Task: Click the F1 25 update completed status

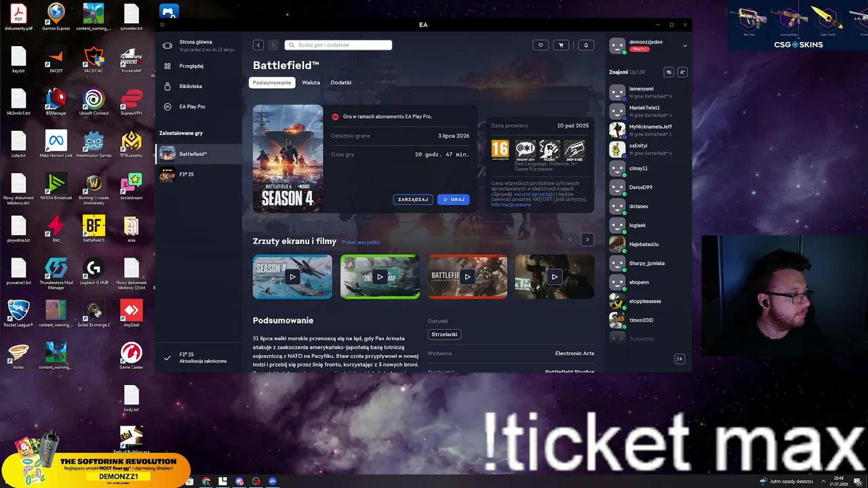Action: 199,358
